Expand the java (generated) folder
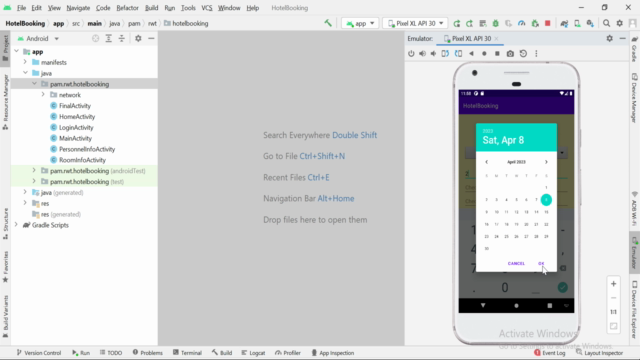Image resolution: width=640 pixels, height=360 pixels. tap(25, 192)
